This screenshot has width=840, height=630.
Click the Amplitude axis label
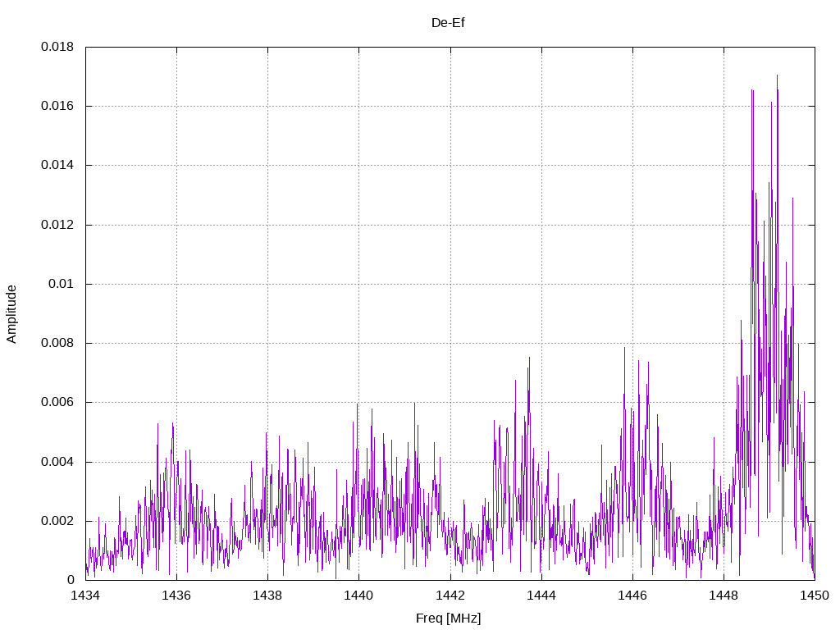11,314
